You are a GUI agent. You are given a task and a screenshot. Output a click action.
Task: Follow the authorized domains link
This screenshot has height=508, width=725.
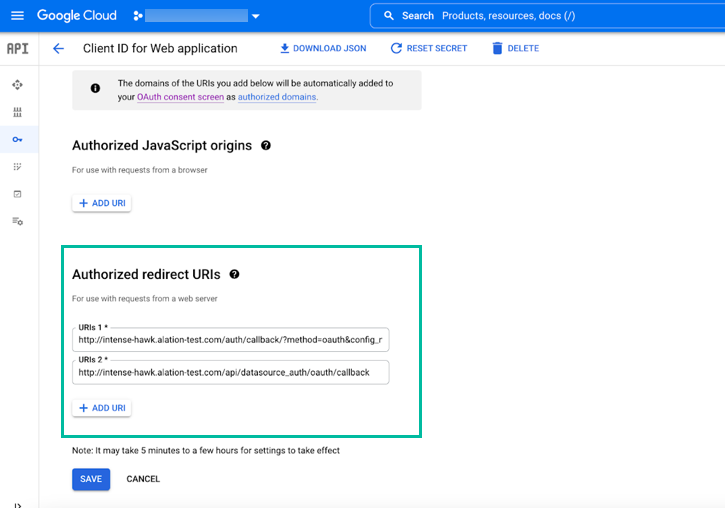(x=277, y=97)
